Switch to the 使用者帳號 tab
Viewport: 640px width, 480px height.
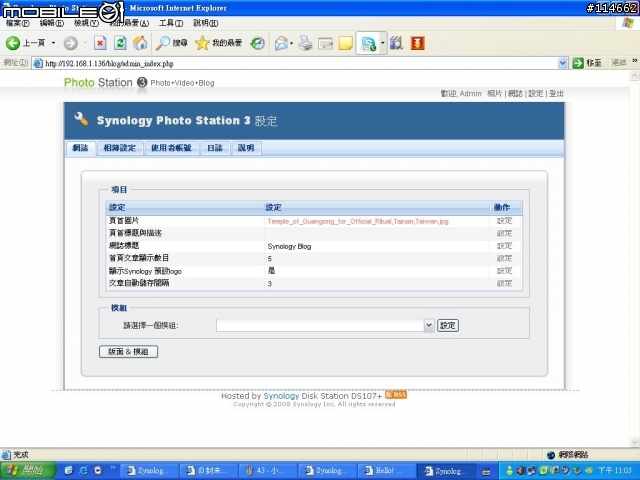tap(171, 148)
